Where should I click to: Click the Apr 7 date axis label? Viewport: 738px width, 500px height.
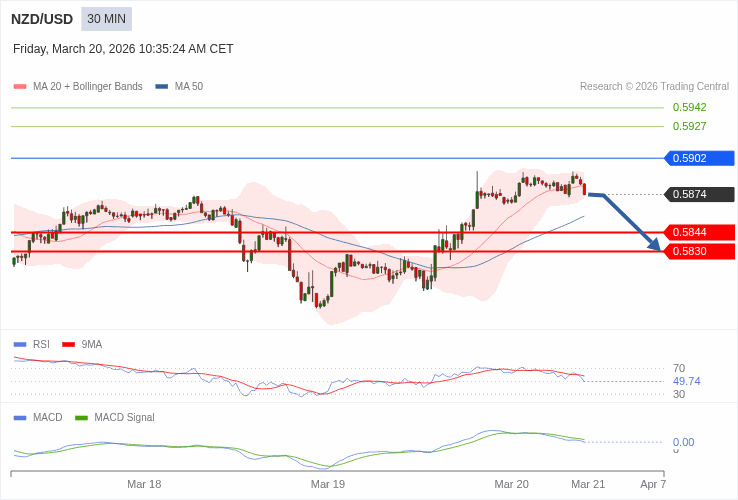tap(653, 484)
